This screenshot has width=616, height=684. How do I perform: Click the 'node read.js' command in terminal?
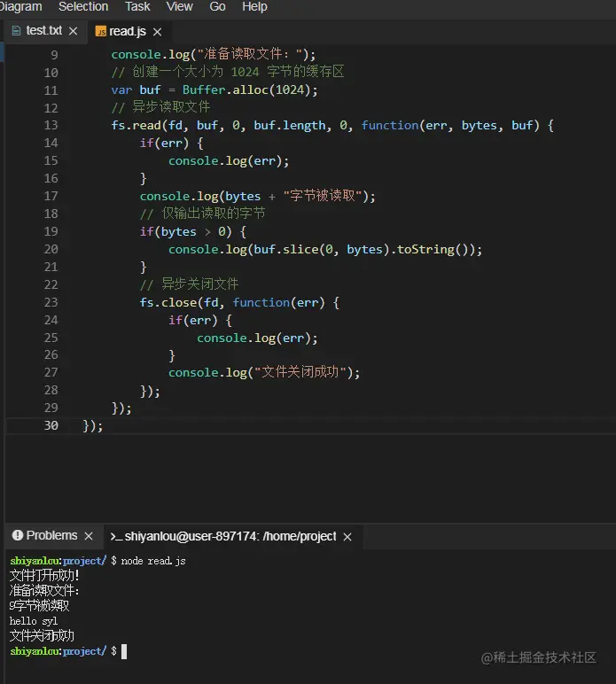153,561
